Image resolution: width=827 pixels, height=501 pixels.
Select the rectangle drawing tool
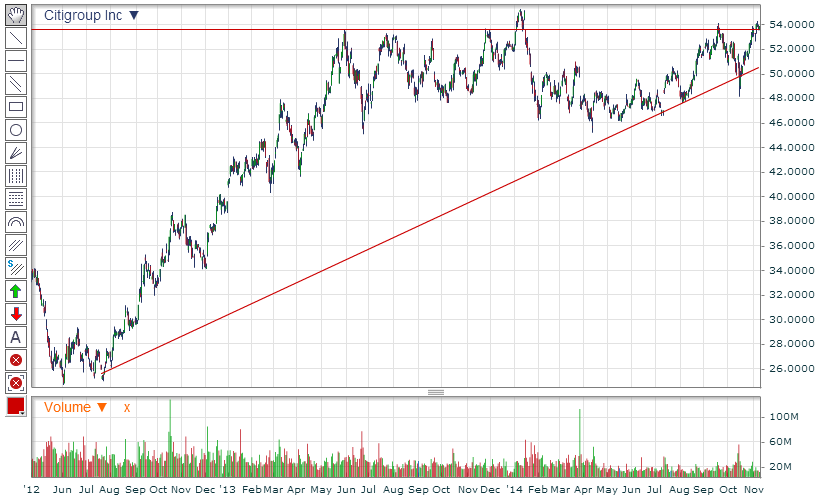[x=16, y=107]
